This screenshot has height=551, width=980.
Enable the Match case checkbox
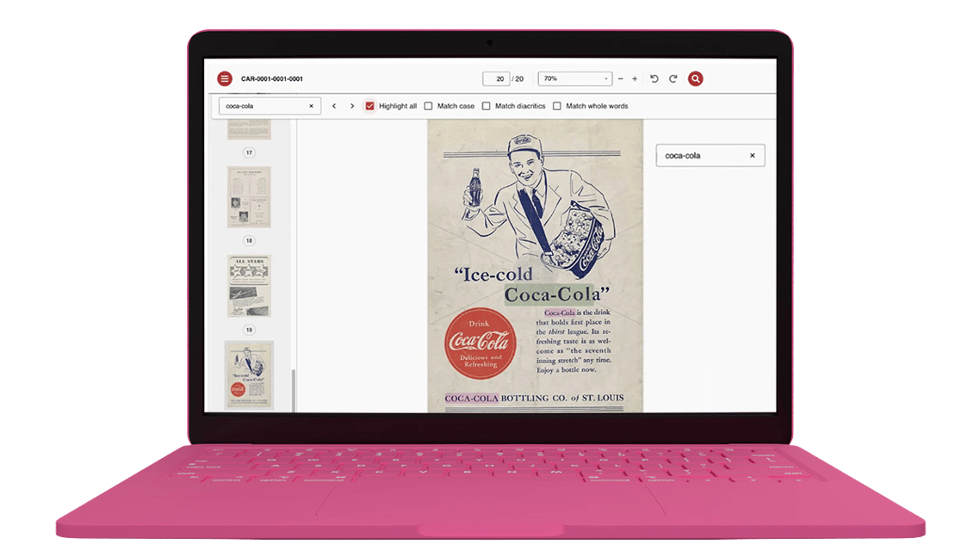[x=428, y=106]
